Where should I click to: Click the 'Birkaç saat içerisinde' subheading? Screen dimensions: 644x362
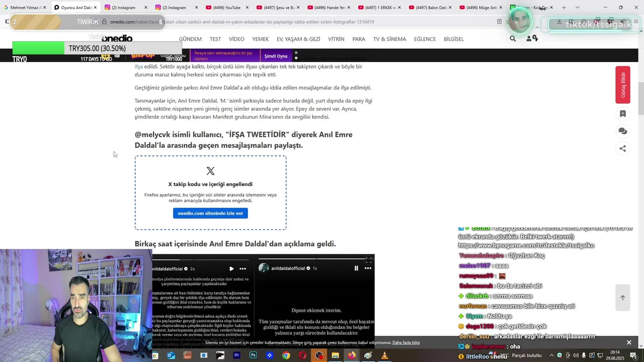pyautogui.click(x=235, y=244)
